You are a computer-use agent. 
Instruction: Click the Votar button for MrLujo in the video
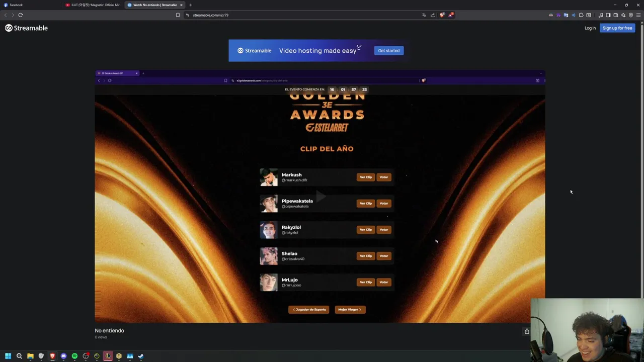pyautogui.click(x=384, y=282)
